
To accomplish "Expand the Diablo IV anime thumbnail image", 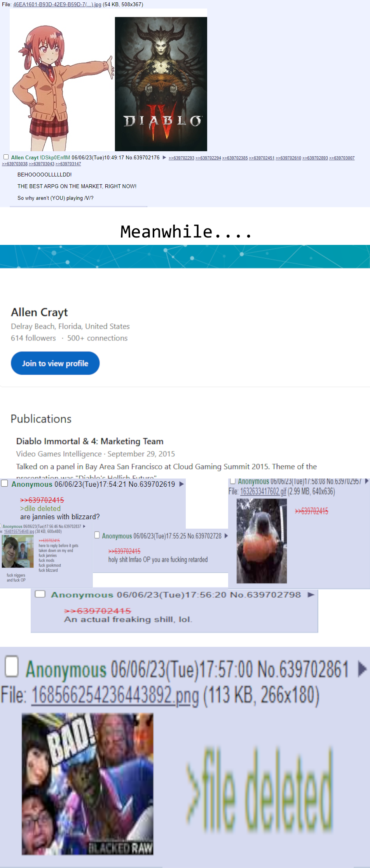I will click(108, 80).
